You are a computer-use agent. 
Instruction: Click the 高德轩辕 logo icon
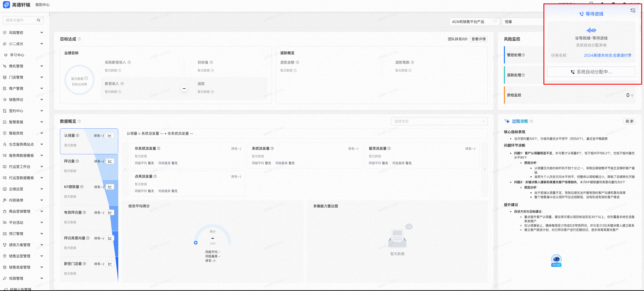(6, 5)
